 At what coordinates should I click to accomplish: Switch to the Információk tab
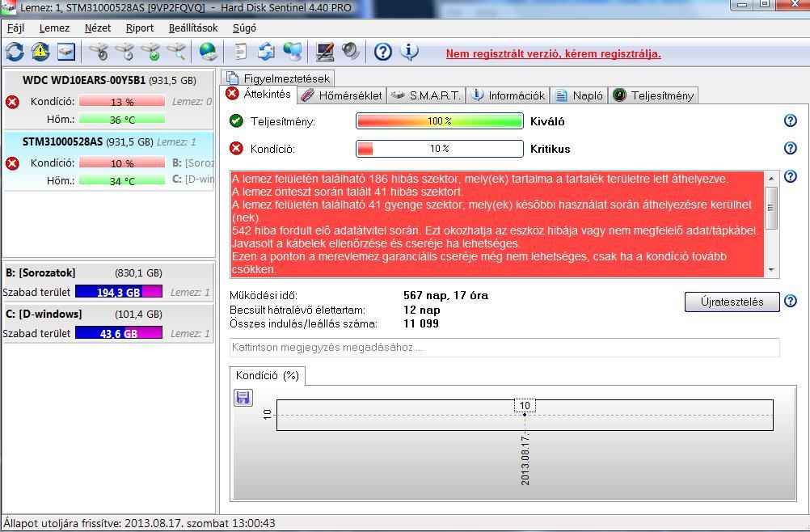pos(508,95)
